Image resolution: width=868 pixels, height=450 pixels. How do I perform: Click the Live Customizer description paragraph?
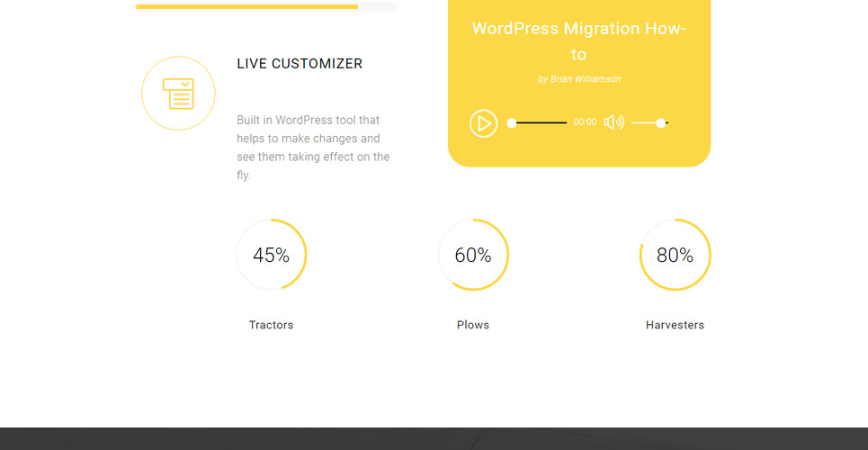point(313,148)
